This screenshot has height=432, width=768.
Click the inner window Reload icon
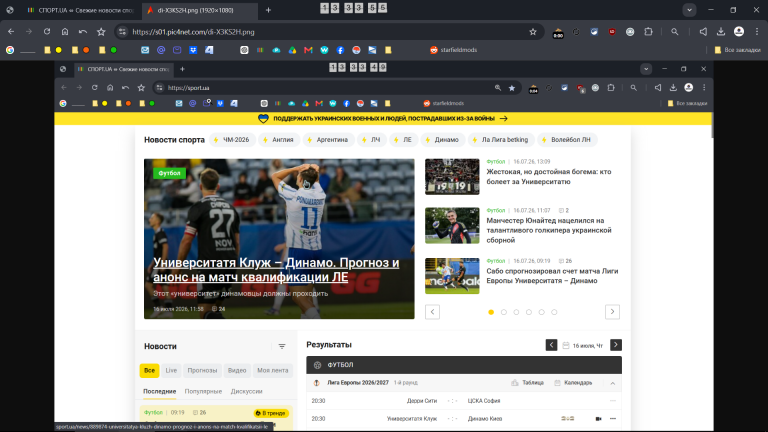point(95,88)
